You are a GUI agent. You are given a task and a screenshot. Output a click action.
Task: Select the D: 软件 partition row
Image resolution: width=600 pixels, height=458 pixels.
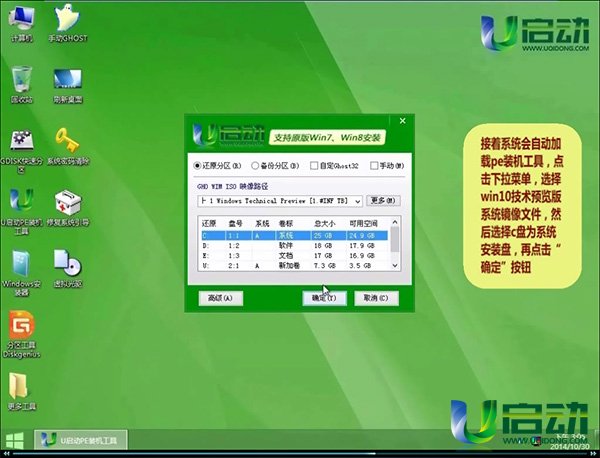(x=294, y=246)
